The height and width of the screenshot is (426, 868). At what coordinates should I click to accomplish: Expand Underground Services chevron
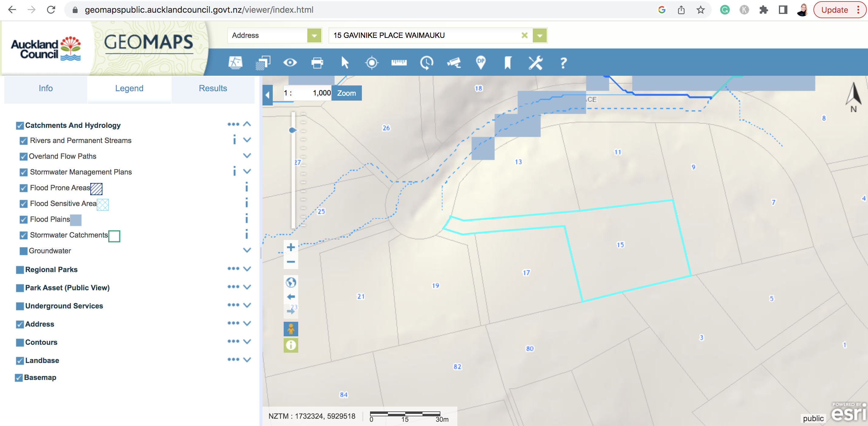tap(247, 305)
